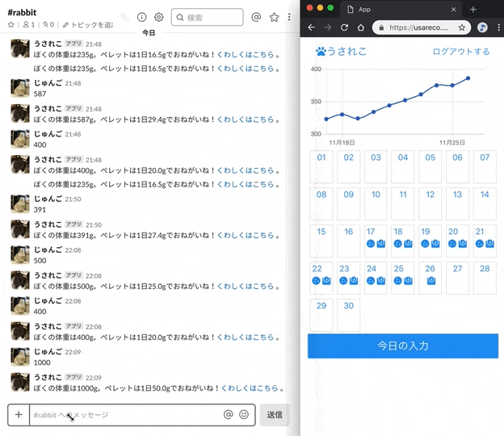Image resolution: width=504 pixels, height=436 pixels.
Task: Click the 送信 send button
Action: tap(275, 415)
